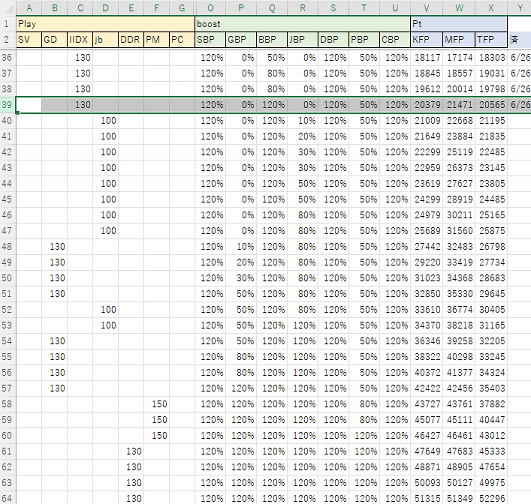Select the GD value 130 in row 48
This screenshot has width=531, height=504.
(x=55, y=247)
